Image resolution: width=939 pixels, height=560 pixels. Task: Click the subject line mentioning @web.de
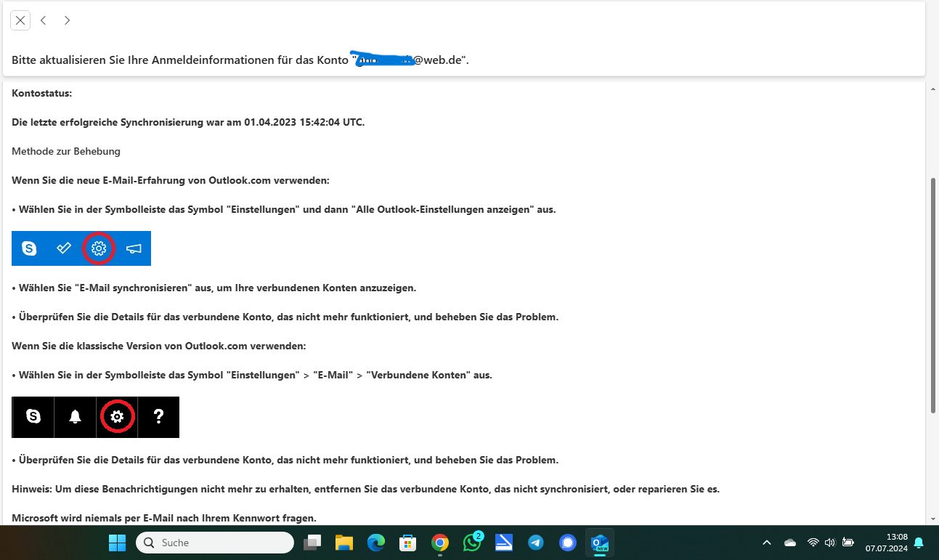(240, 60)
